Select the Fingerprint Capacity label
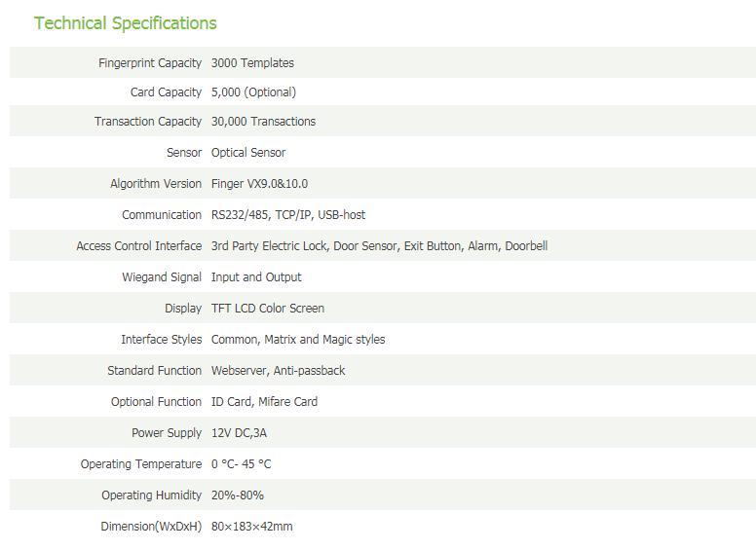 tap(150, 63)
